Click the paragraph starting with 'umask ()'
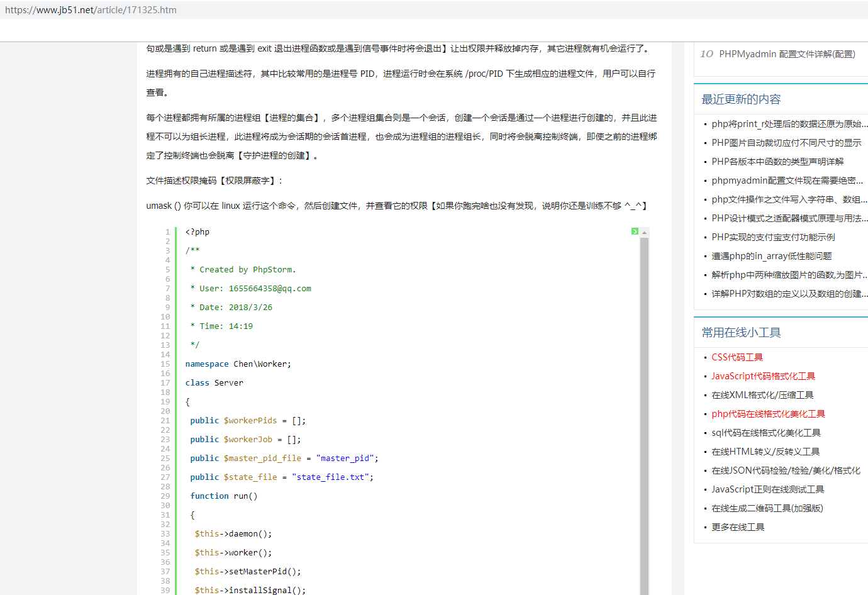The height and width of the screenshot is (595, 868). click(x=397, y=206)
